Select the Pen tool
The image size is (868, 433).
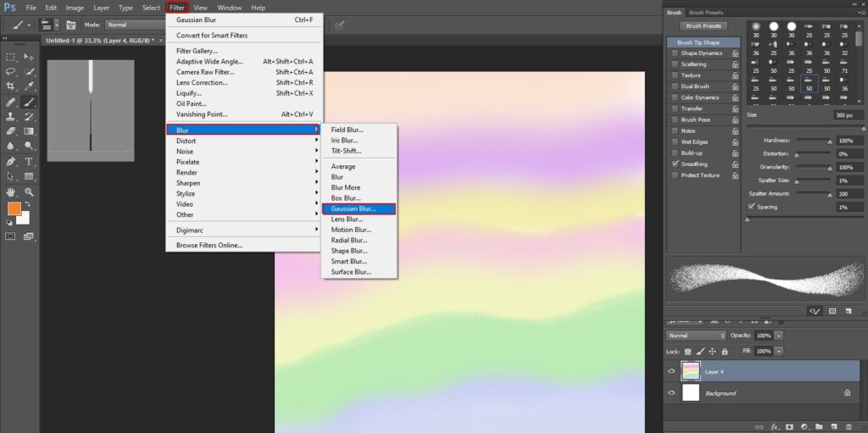click(x=10, y=162)
